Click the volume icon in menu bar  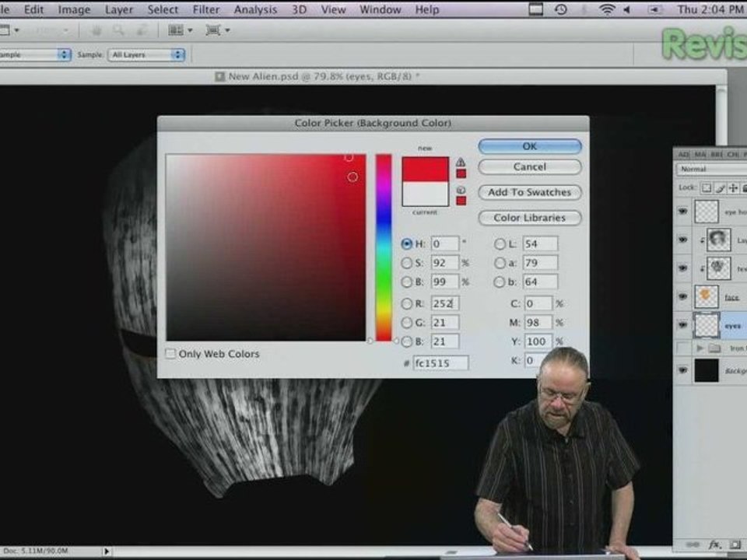627,9
